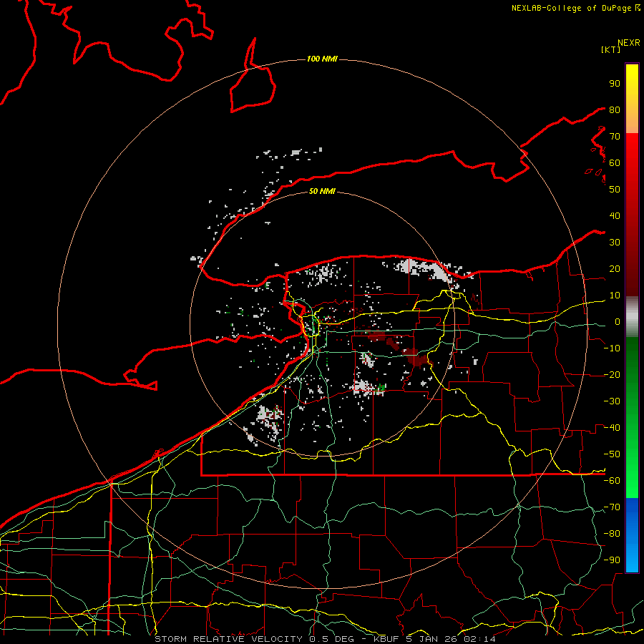Click the KBUF station identifier
Screen dimensions: 644x644
(x=388, y=639)
